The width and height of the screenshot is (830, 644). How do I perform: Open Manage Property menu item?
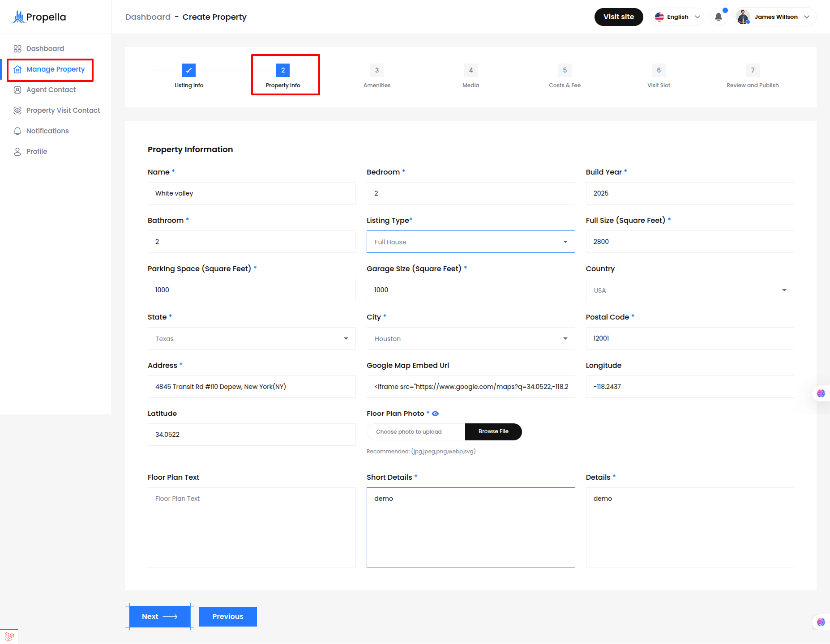[x=56, y=69]
